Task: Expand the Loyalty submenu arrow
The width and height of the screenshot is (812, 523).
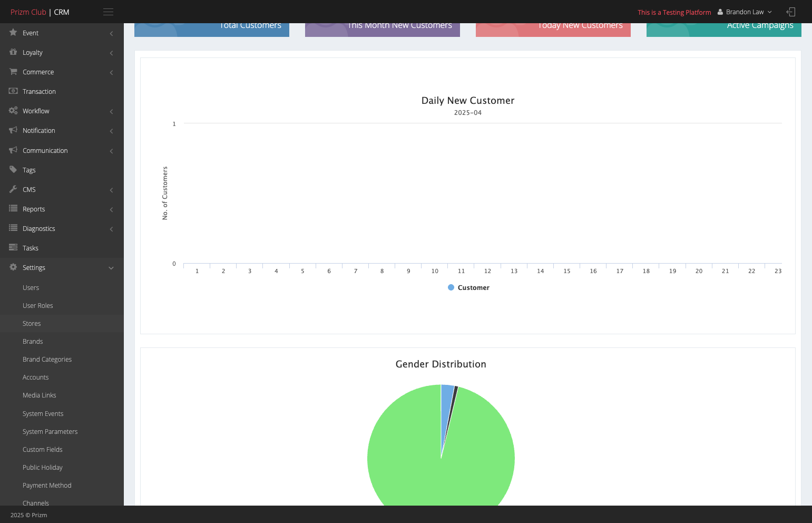Action: tap(111, 53)
